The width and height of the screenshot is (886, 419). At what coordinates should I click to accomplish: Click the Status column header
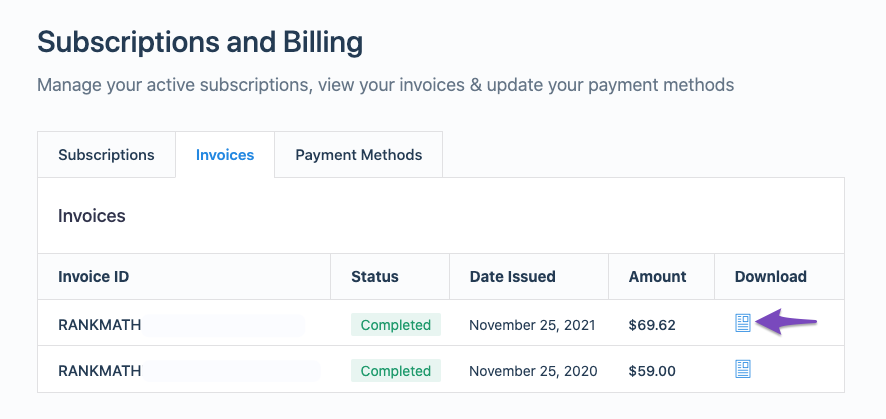point(375,277)
